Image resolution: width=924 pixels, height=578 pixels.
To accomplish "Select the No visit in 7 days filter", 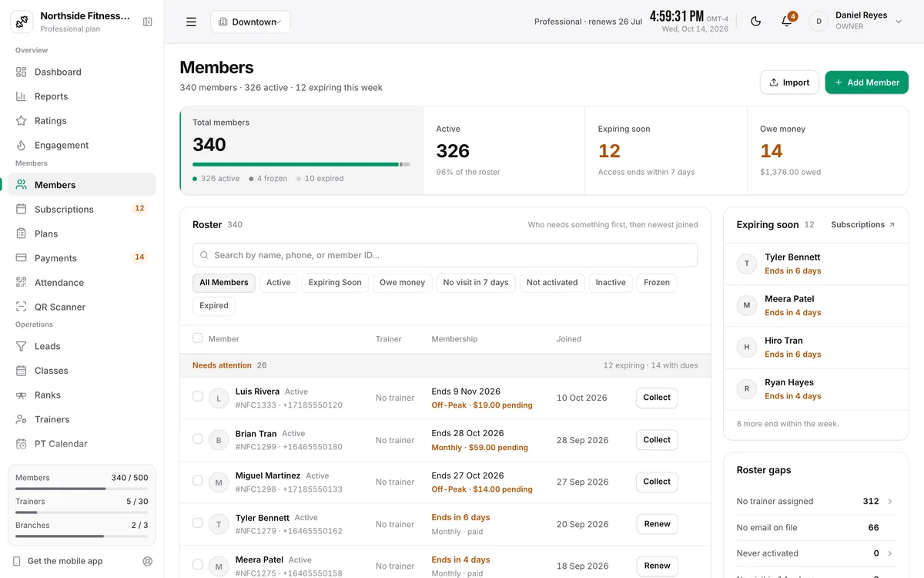I will (476, 283).
